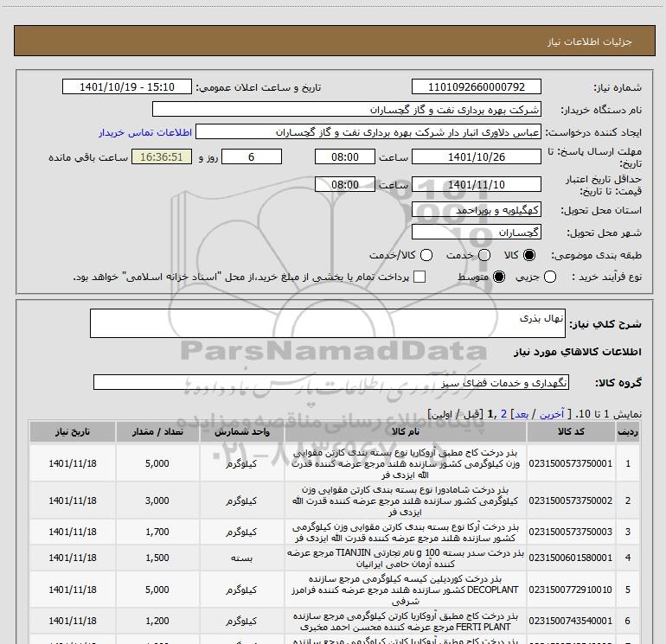
Task: Go to the بعد page link
Action: pos(522,414)
